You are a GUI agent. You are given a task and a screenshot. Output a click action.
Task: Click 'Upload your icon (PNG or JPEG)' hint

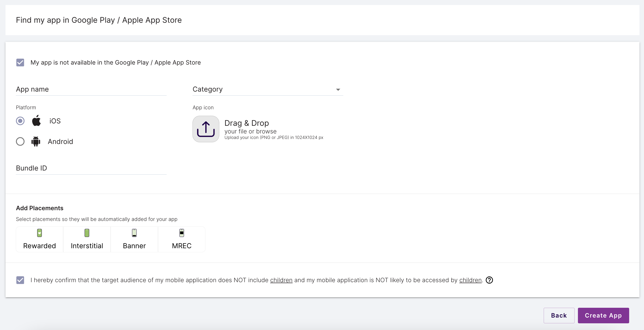(x=274, y=137)
